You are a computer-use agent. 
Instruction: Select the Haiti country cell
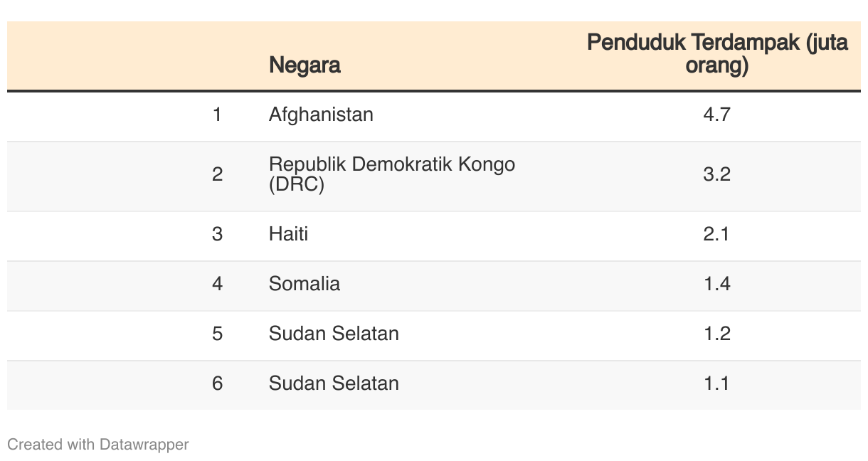[x=288, y=234]
